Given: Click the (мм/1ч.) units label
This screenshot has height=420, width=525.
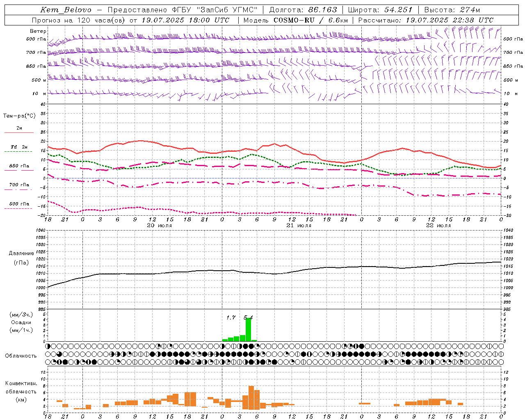Looking at the screenshot, I should click(21, 330).
